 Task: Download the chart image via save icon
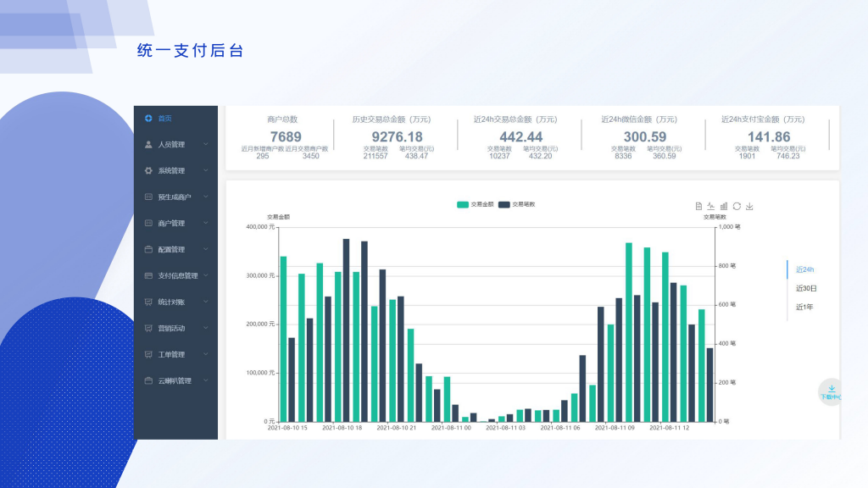click(x=749, y=206)
